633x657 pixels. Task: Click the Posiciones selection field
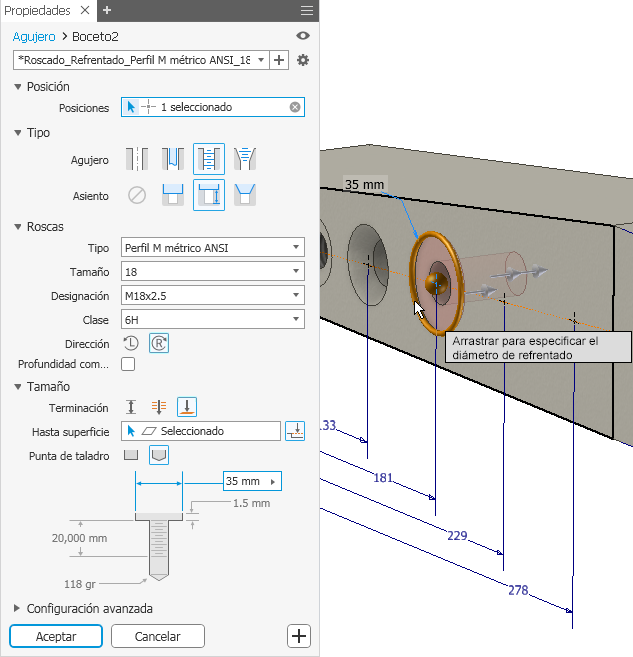(213, 107)
